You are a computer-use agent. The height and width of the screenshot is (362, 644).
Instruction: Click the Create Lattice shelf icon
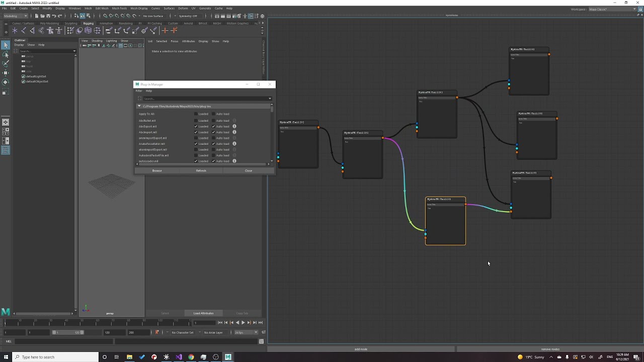88,31
